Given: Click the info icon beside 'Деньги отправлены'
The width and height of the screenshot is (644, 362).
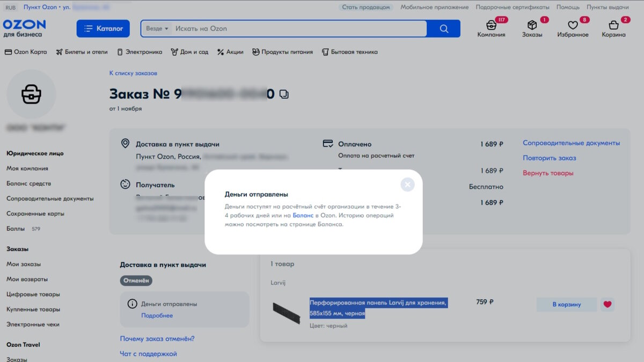Looking at the screenshot, I should [132, 304].
